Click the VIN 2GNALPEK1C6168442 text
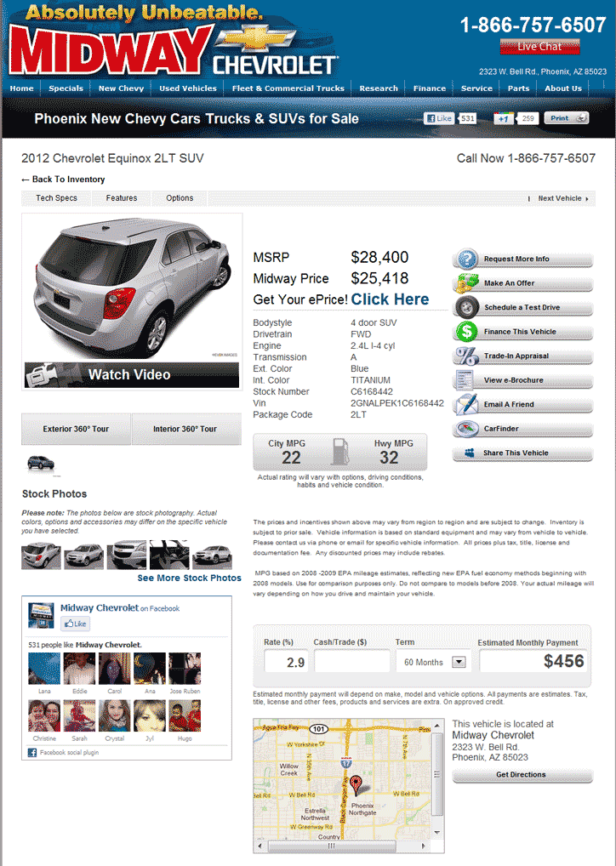 [397, 403]
